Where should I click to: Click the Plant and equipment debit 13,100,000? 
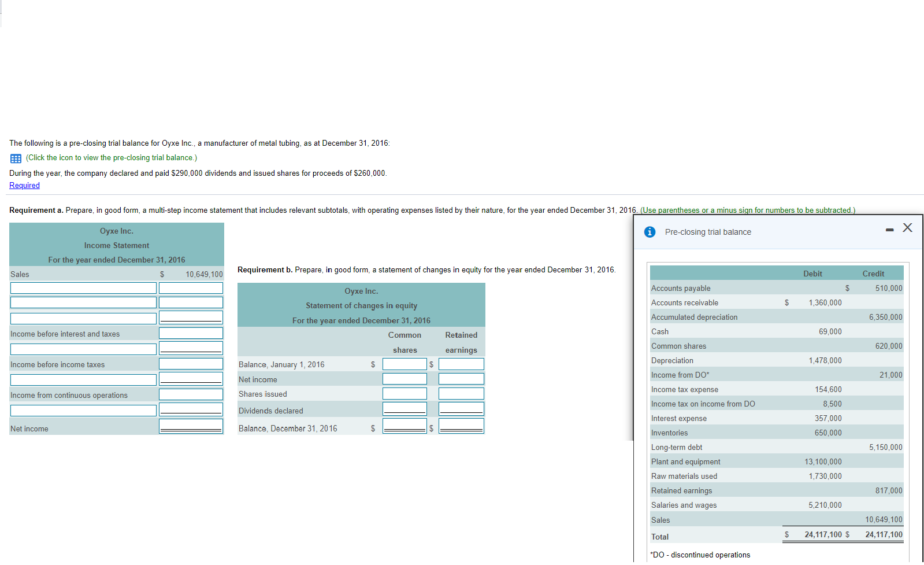pos(823,462)
